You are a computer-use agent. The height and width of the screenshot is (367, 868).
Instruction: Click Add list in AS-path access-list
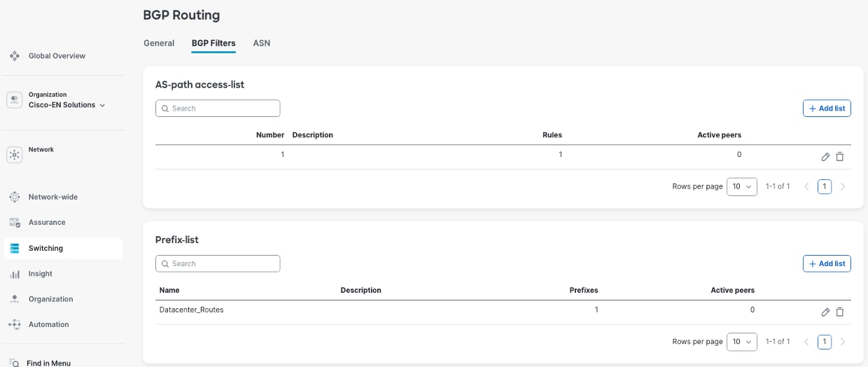pyautogui.click(x=827, y=109)
